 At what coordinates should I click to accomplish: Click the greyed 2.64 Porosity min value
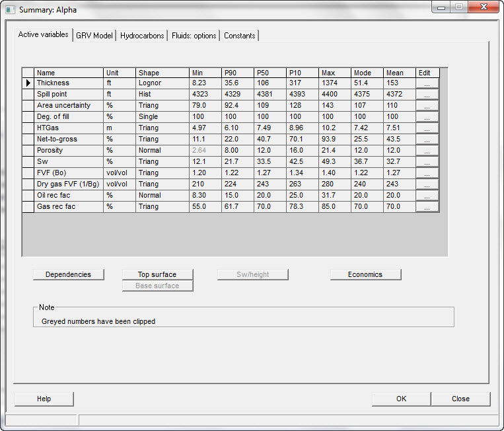point(205,151)
